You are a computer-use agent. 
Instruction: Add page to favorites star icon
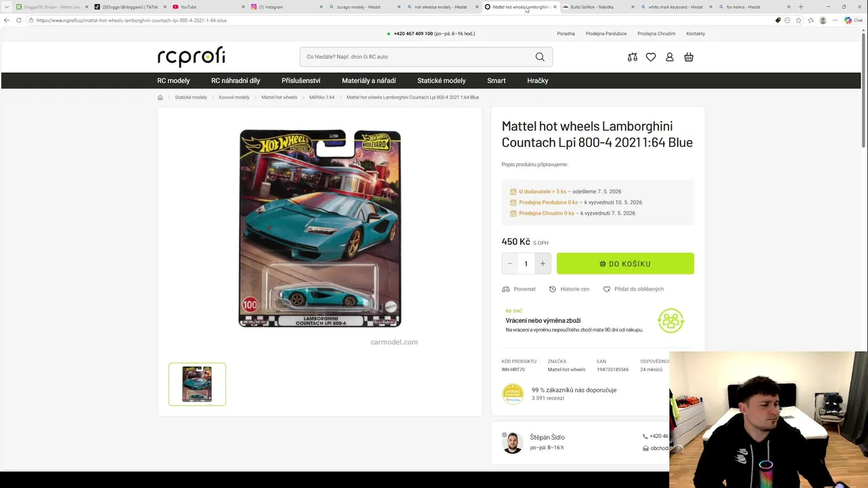(799, 20)
